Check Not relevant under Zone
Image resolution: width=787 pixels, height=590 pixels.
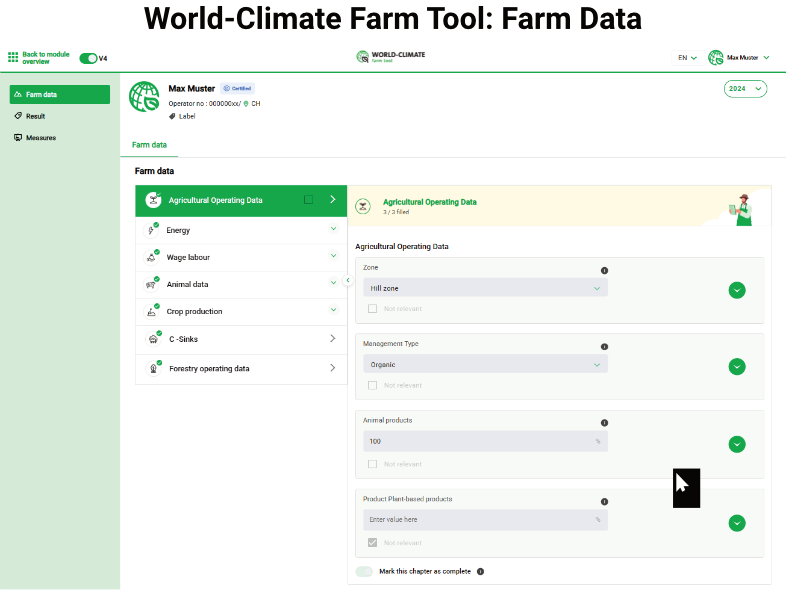[372, 309]
